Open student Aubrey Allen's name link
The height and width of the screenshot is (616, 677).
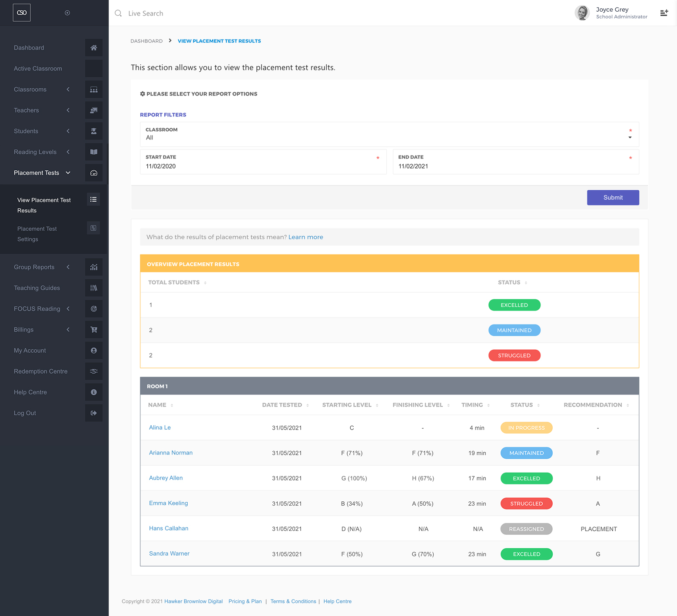point(166,478)
